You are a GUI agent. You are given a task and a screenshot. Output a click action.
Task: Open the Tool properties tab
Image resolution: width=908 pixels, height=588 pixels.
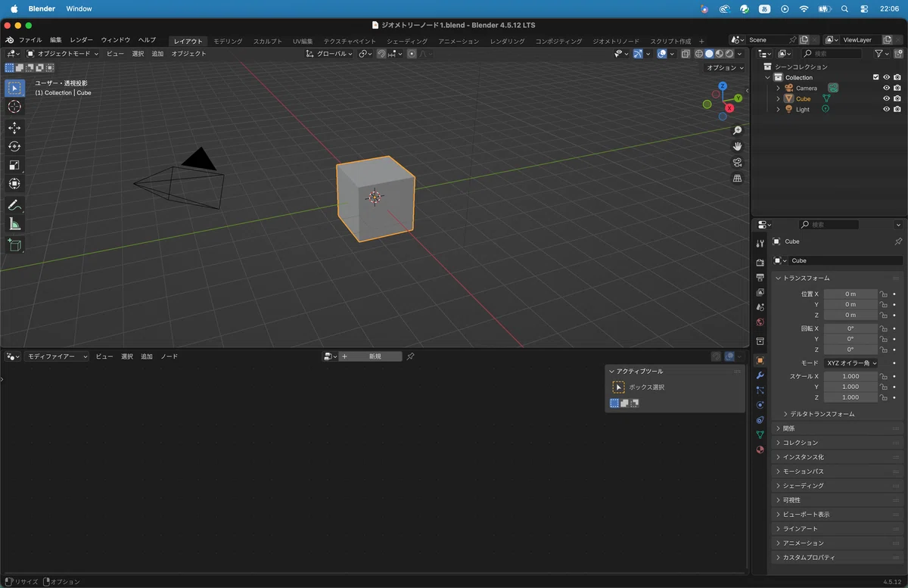[760, 243]
